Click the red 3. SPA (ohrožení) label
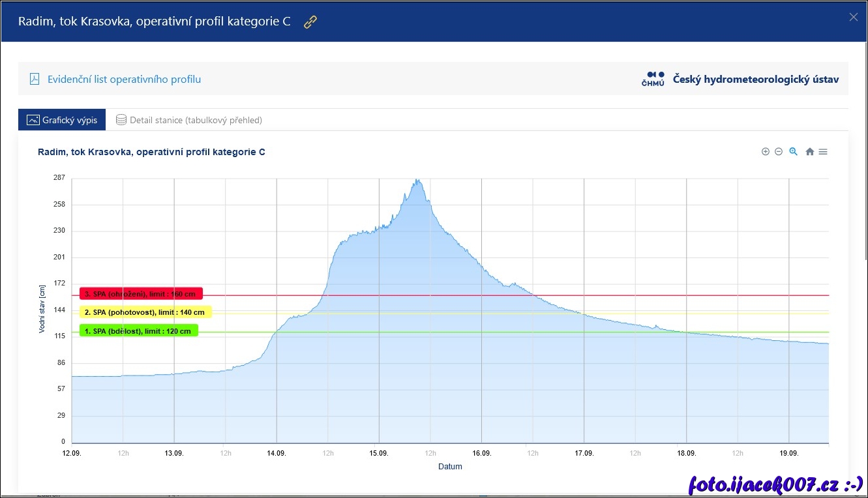The height and width of the screenshot is (498, 868). tap(141, 294)
